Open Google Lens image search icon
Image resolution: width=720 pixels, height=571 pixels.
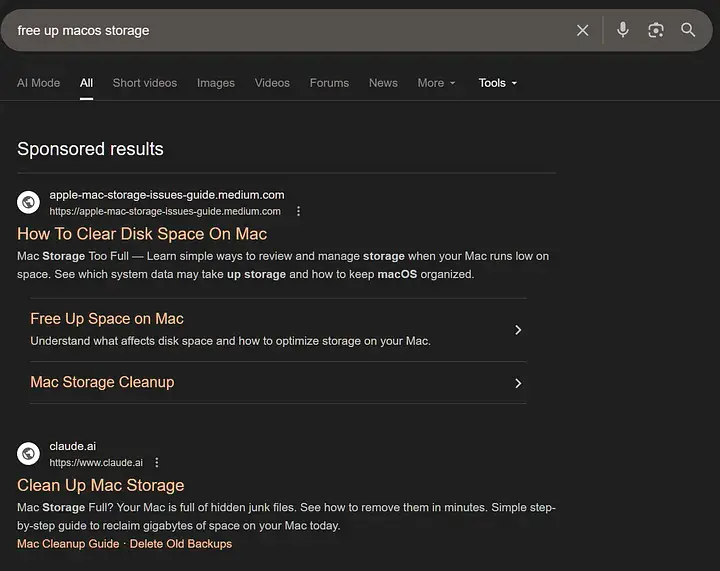pyautogui.click(x=655, y=30)
